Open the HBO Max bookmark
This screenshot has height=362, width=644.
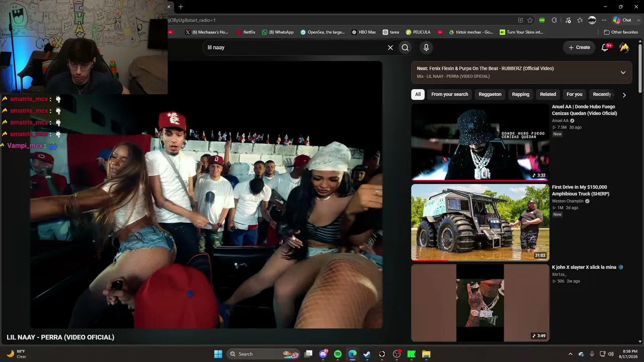tap(364, 32)
